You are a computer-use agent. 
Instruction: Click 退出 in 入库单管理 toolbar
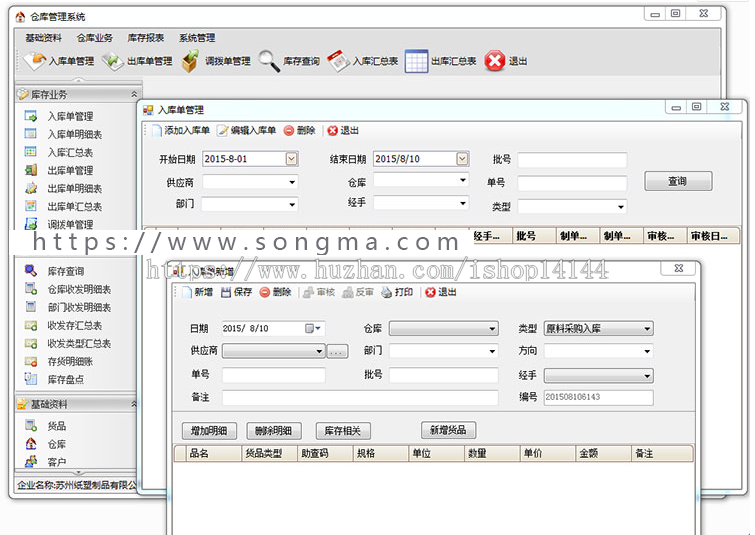(343, 130)
